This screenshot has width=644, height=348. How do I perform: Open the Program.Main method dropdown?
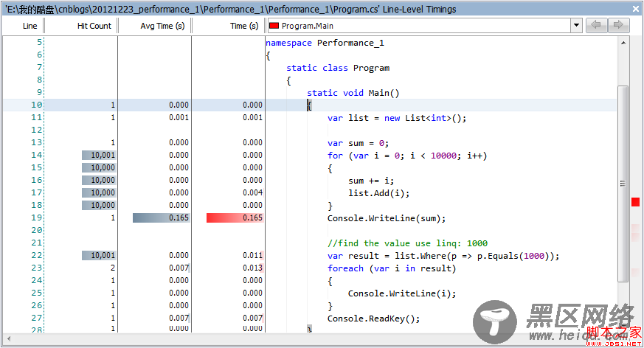(x=576, y=26)
